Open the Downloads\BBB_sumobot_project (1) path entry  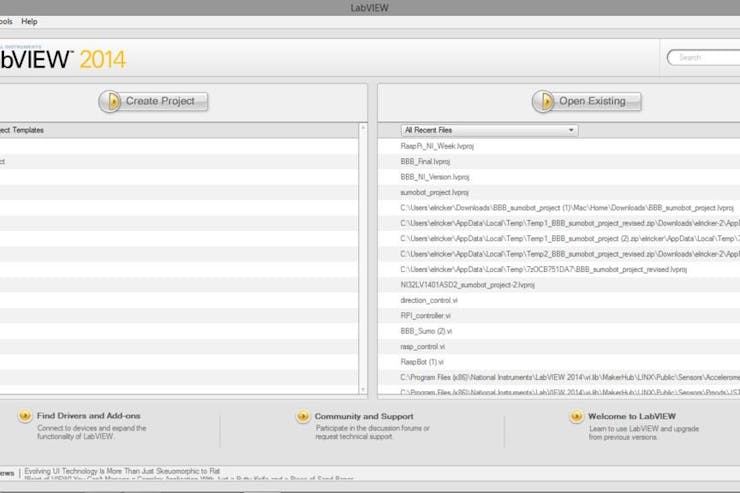567,208
